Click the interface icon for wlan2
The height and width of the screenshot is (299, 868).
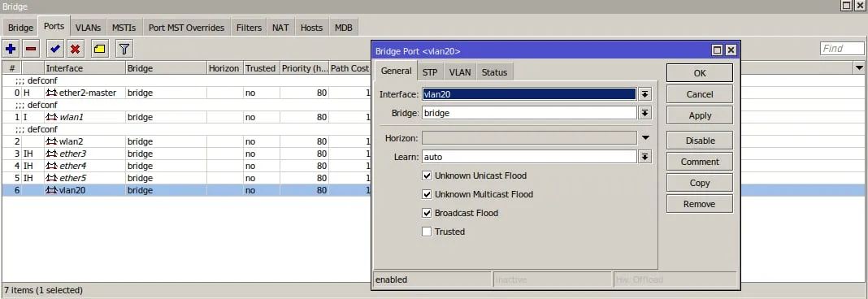click(51, 141)
